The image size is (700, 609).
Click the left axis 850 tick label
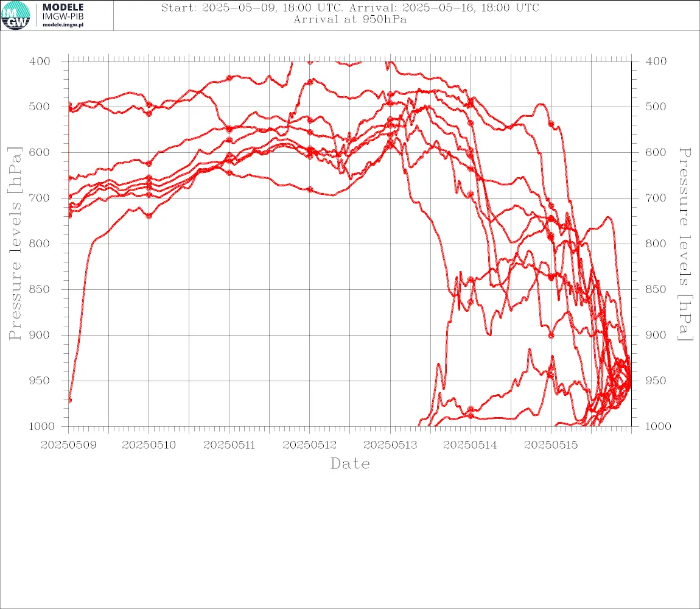click(x=40, y=289)
